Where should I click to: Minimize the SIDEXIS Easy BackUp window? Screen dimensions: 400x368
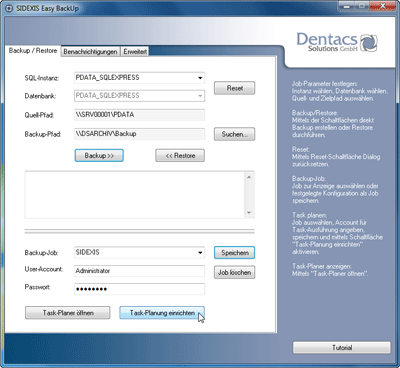coord(347,6)
